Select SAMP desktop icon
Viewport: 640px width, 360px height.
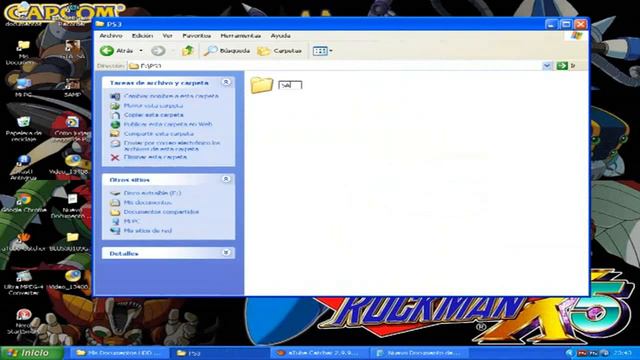pos(72,84)
